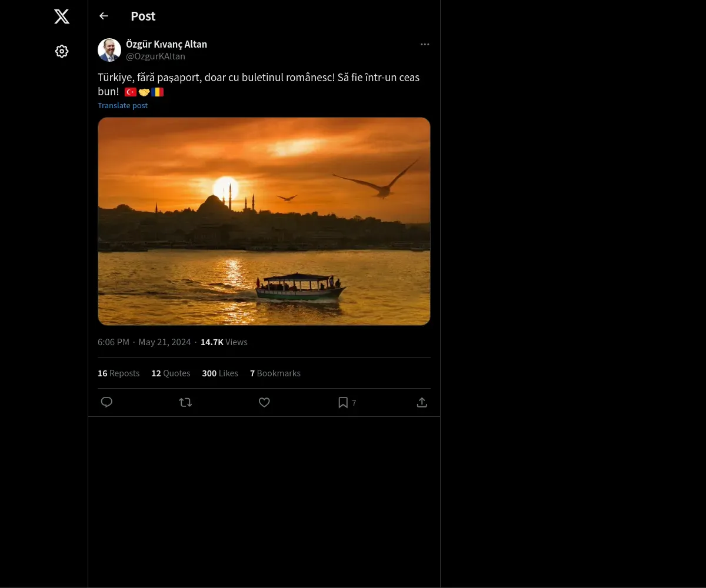View the 12 Quotes list
706x588 pixels.
click(171, 373)
